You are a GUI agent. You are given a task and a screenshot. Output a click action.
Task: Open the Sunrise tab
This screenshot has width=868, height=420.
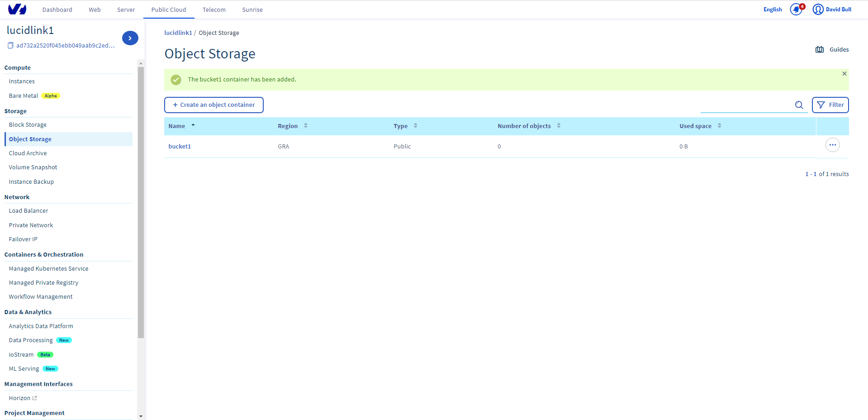252,10
